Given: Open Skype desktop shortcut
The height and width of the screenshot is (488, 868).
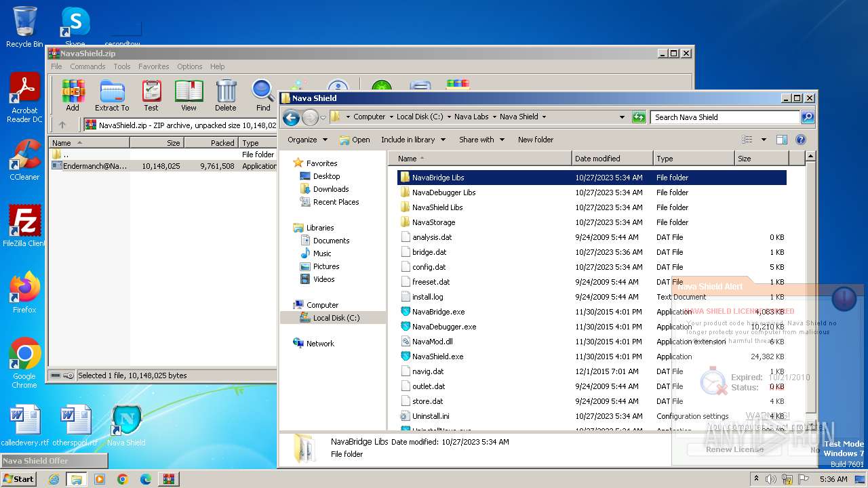Looking at the screenshot, I should point(75,27).
